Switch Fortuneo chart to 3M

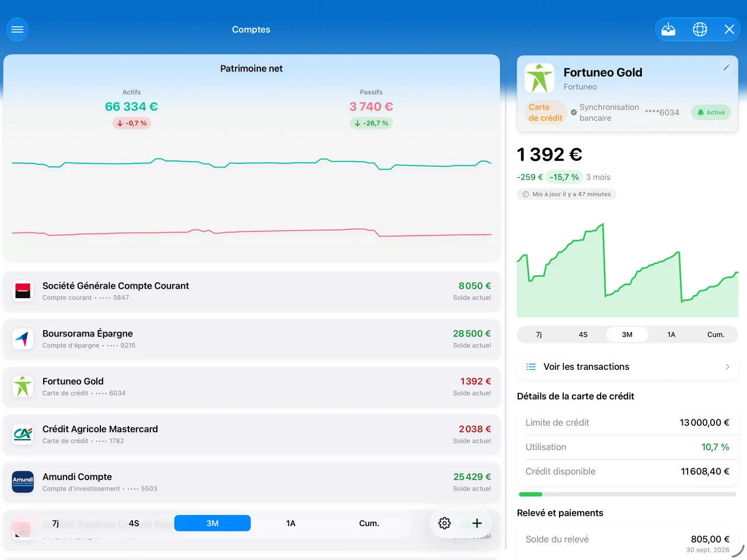627,335
